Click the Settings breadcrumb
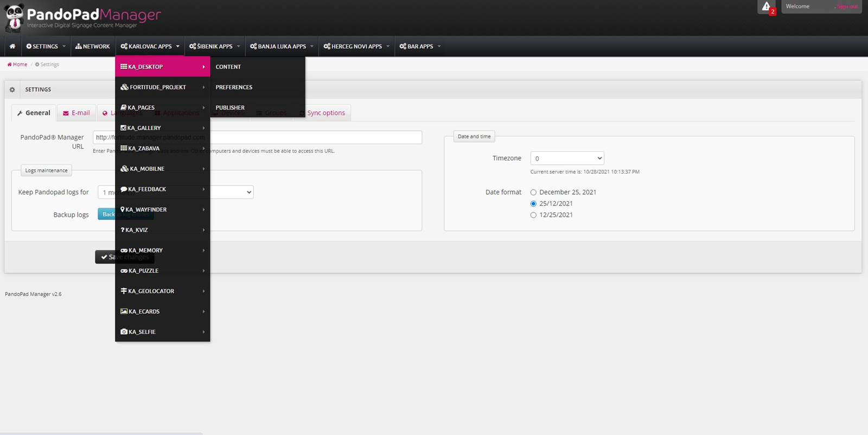Viewport: 868px width, 435px height. (x=47, y=65)
